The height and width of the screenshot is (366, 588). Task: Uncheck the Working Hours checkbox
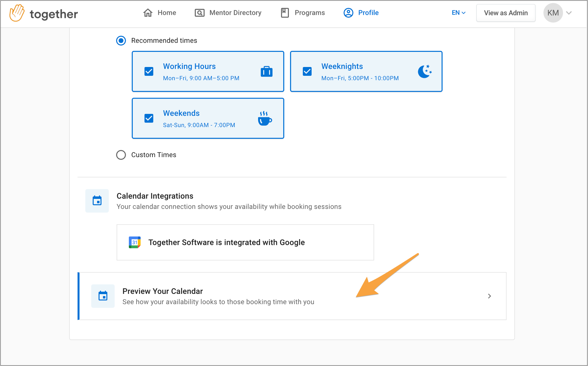click(149, 71)
